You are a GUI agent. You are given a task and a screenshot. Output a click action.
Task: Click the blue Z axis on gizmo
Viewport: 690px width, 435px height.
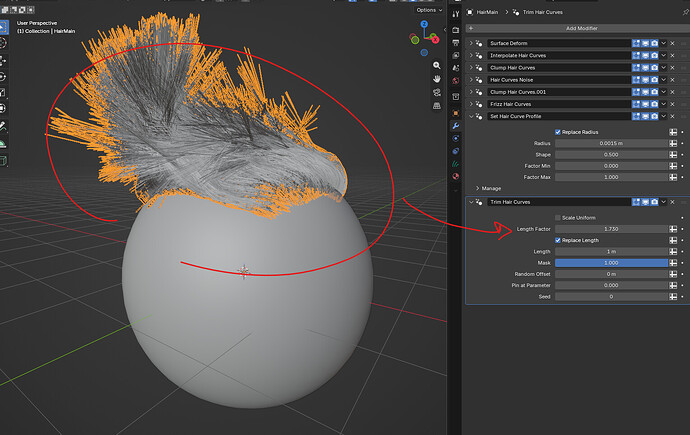pyautogui.click(x=424, y=24)
